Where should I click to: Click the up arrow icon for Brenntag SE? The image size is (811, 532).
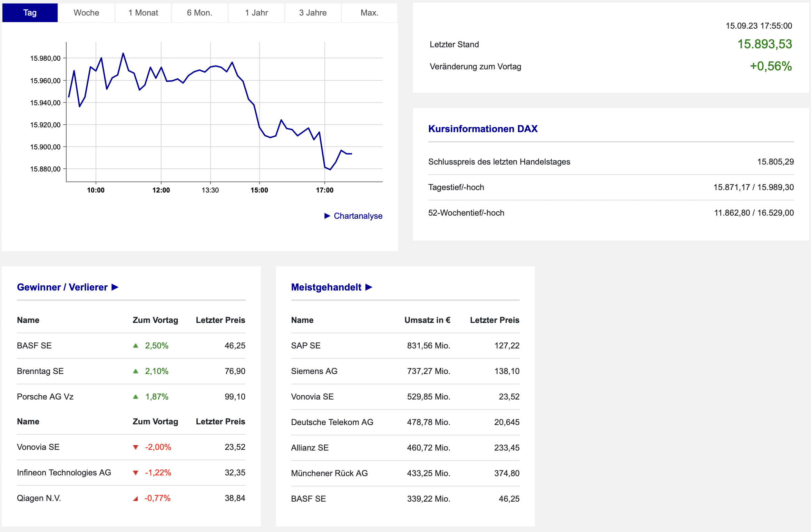click(x=136, y=371)
